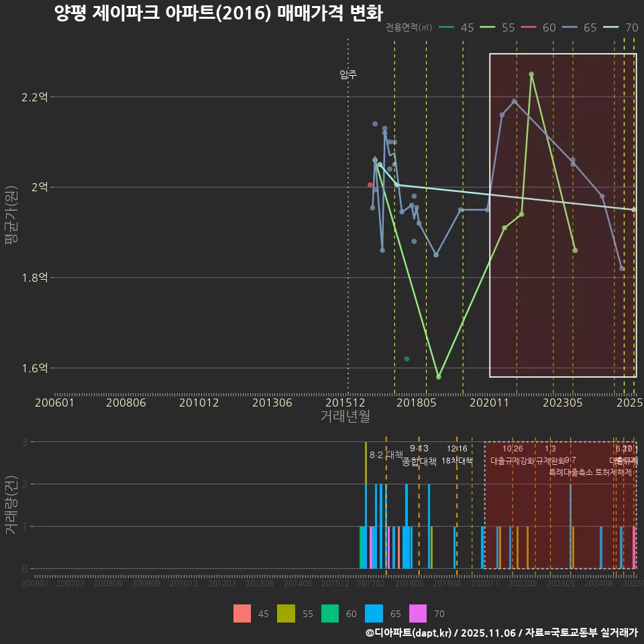The image size is (644, 644).
Task: Click the olive 55 square in the bottom legend
Action: pyautogui.click(x=286, y=613)
